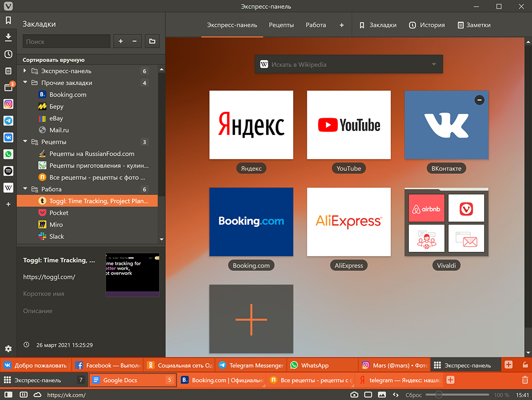Screen dimensions: 532x400
Task: Open the Сортировать вручную sort menu
Action: tap(54, 60)
